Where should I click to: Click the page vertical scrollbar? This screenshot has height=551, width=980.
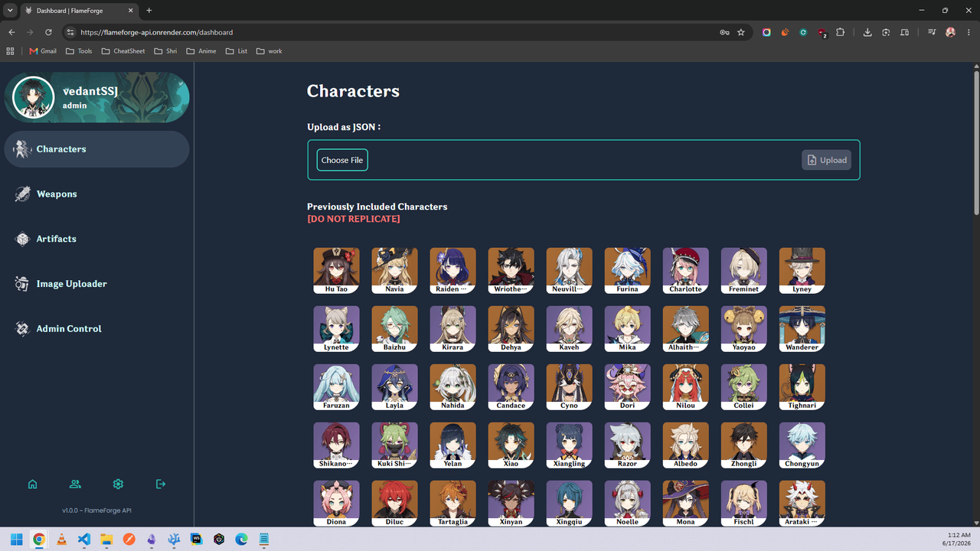click(976, 144)
